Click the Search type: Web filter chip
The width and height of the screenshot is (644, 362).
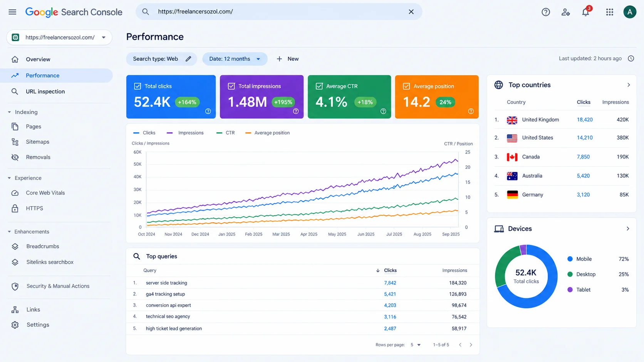click(x=161, y=59)
